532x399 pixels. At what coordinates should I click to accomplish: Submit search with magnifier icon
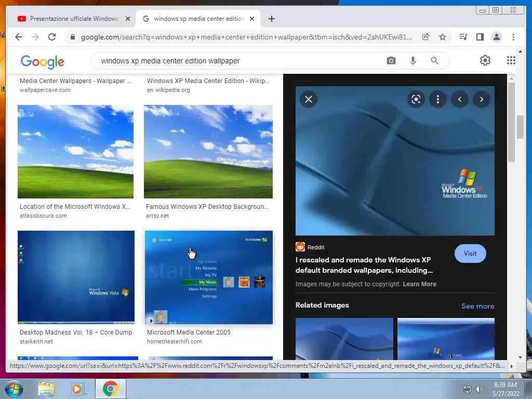(x=435, y=61)
